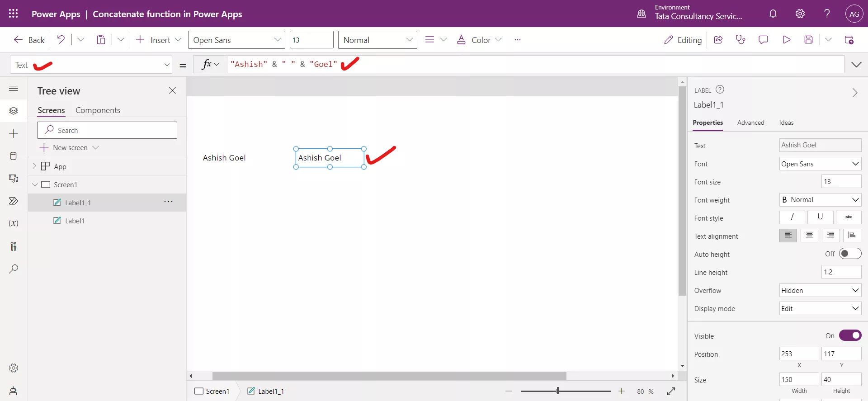868x401 pixels.
Task: Collapse the Screen1 tree node
Action: coord(35,184)
